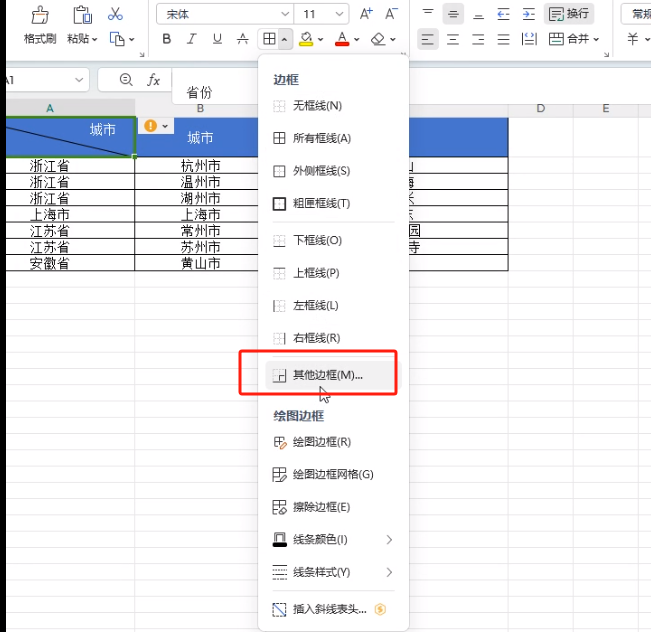Increase font size with A+ icon
Viewport: 651px width, 632px height.
pos(366,14)
